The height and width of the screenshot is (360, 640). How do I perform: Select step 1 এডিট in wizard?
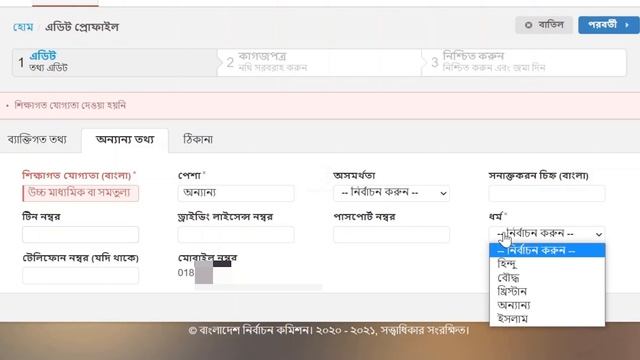[115, 62]
